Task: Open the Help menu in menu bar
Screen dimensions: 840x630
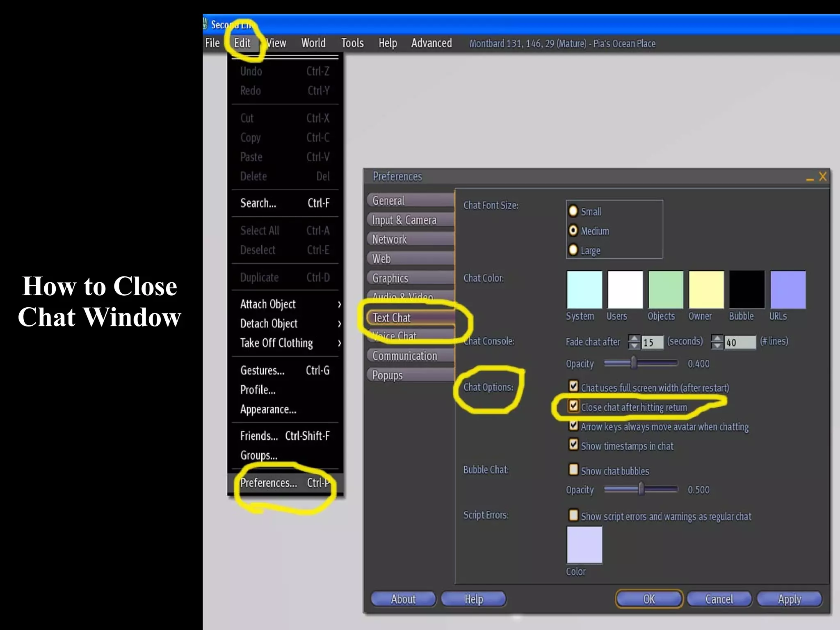Action: point(388,43)
